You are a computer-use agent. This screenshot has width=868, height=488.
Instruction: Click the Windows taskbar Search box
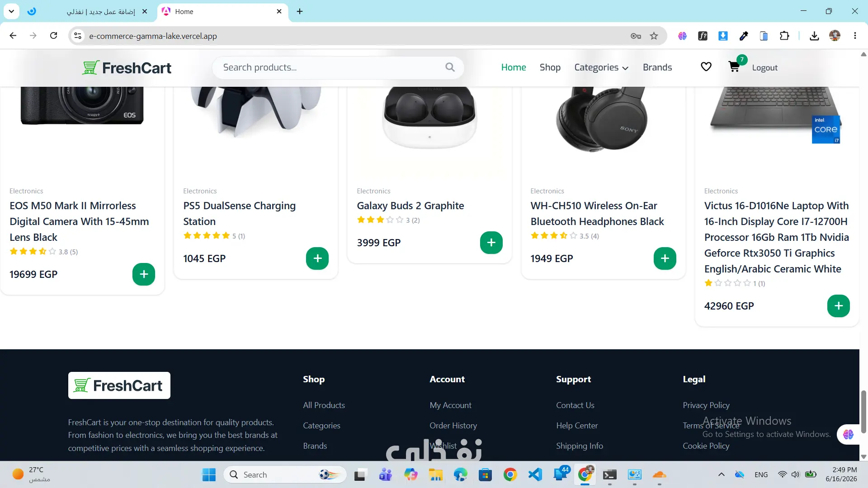[285, 475]
